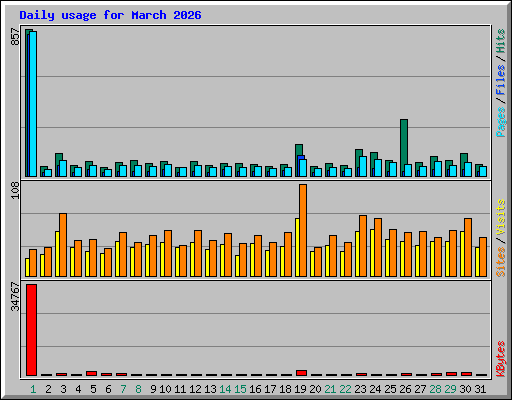
Task: Click green day label 14
Action: [x=225, y=389]
